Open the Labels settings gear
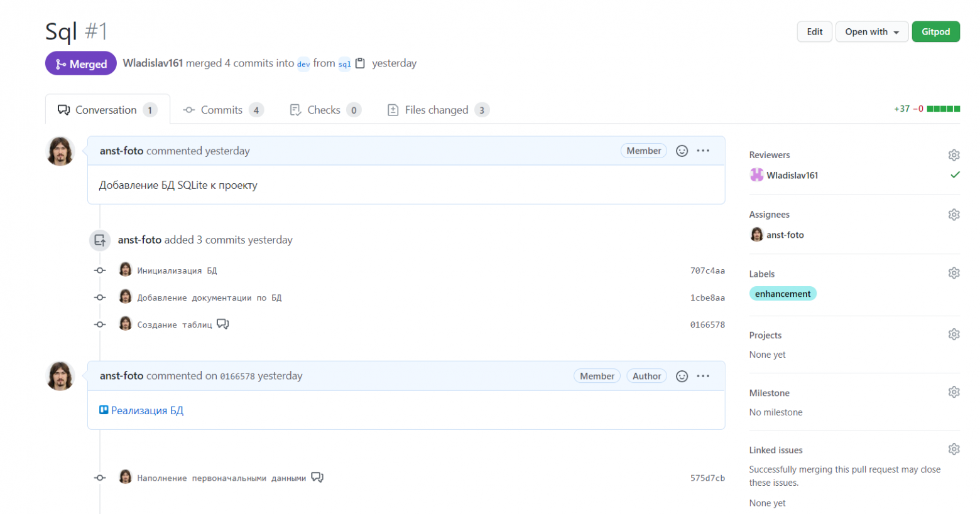This screenshot has height=514, width=980. pyautogui.click(x=954, y=272)
